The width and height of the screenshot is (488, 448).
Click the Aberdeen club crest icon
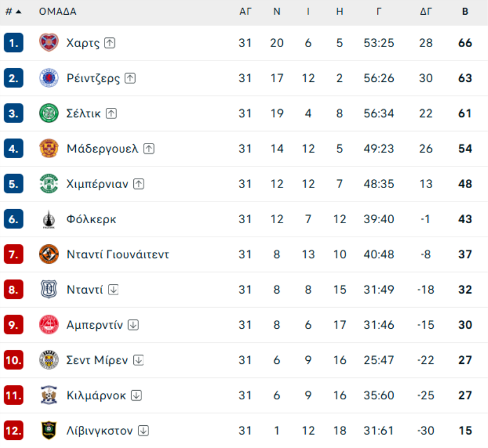click(49, 325)
